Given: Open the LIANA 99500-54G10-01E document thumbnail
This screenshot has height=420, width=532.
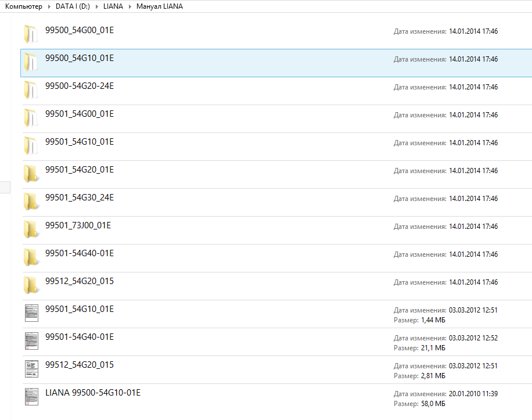Looking at the screenshot, I should 31,397.
